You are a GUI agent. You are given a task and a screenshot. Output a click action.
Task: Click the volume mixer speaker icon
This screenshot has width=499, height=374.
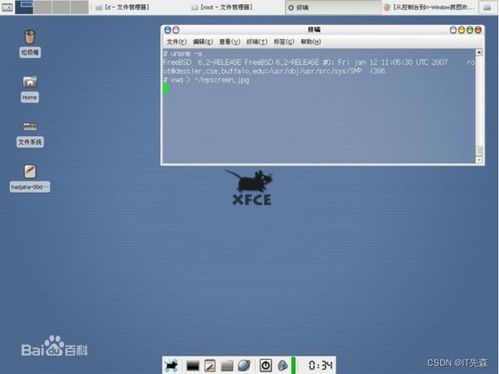pos(283,366)
